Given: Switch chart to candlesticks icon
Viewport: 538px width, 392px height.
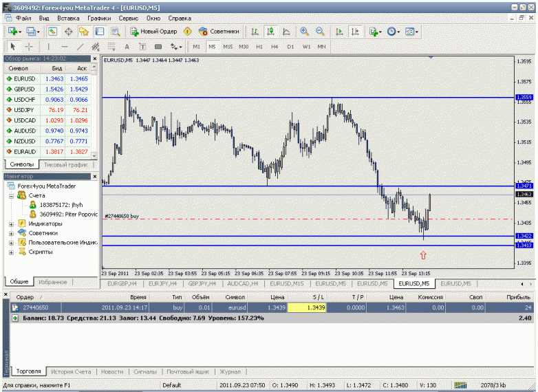Looking at the screenshot, I should [270, 32].
